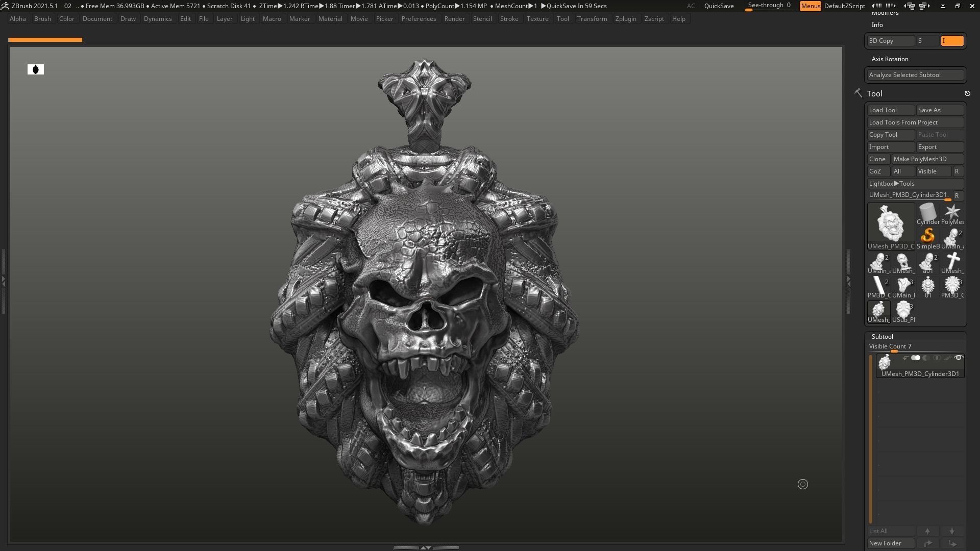Click the orange I intensity slider by 3D Copy
The width and height of the screenshot is (980, 551).
[952, 41]
